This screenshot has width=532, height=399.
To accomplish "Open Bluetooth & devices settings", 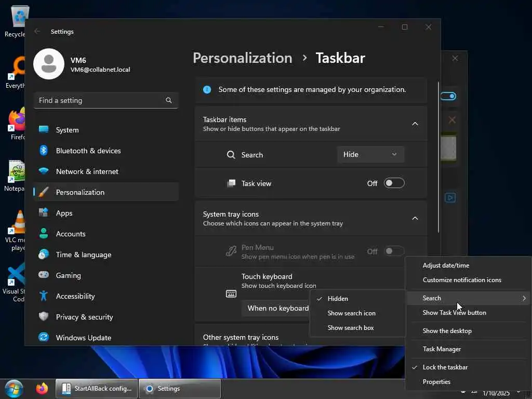I will pos(106,151).
